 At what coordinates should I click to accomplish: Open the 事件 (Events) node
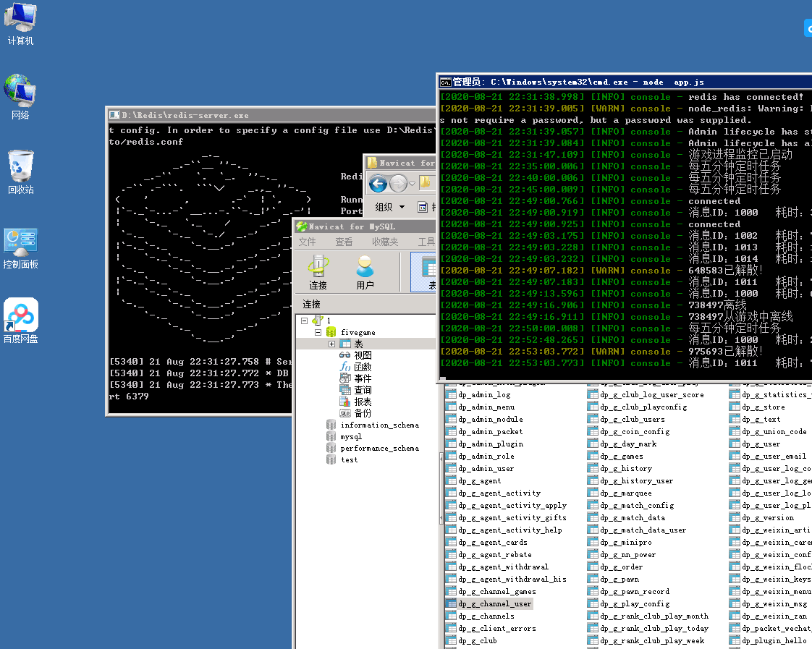[362, 378]
